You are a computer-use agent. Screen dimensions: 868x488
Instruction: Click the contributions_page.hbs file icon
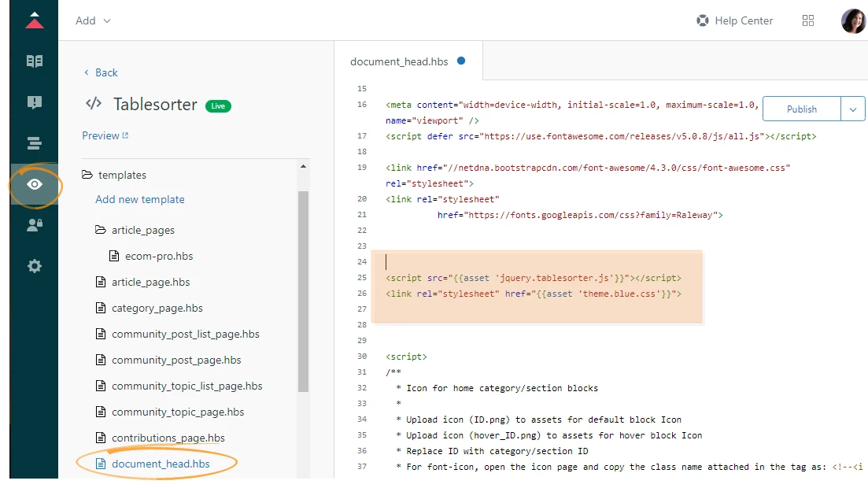(101, 438)
